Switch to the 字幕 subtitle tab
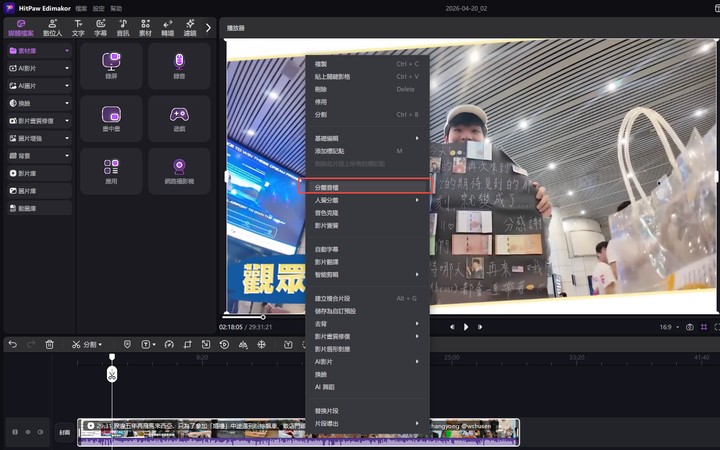 point(101,28)
